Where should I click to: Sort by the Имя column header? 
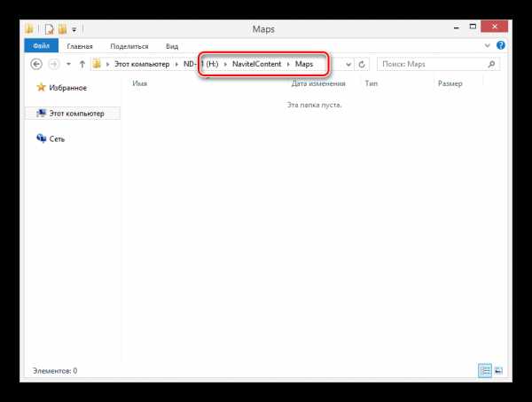(x=140, y=83)
